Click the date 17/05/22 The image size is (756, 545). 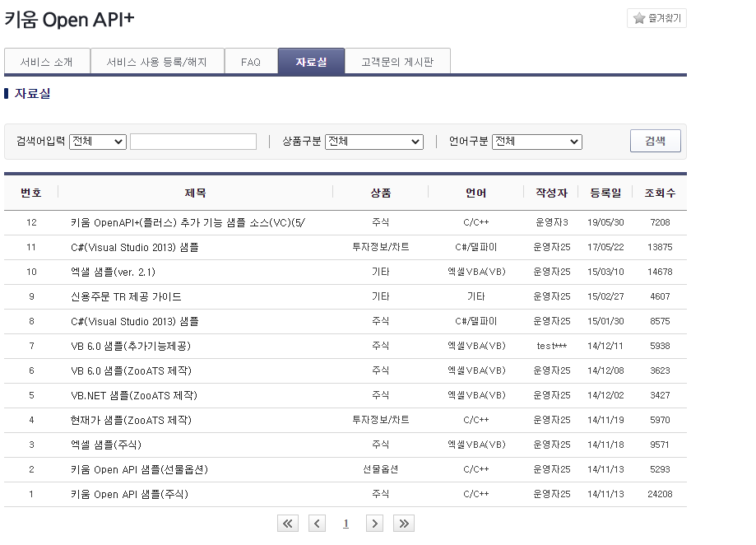605,248
